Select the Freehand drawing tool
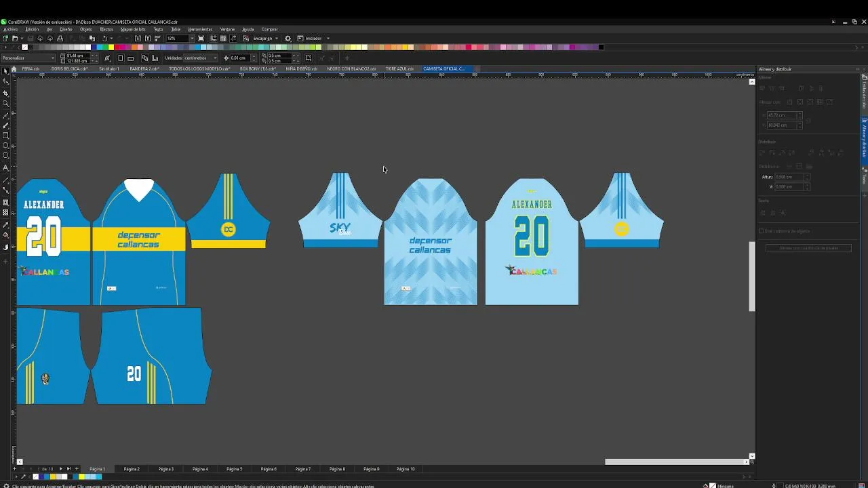Image resolution: width=868 pixels, height=488 pixels. click(6, 115)
